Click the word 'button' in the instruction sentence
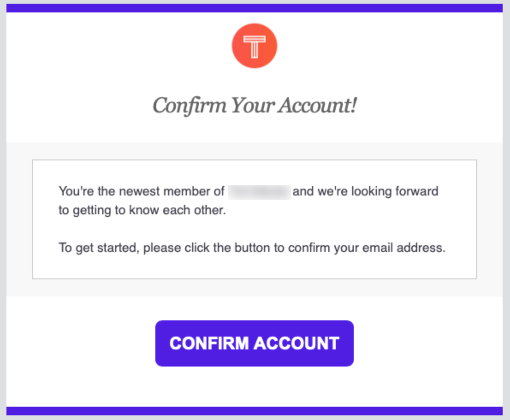 252,248
